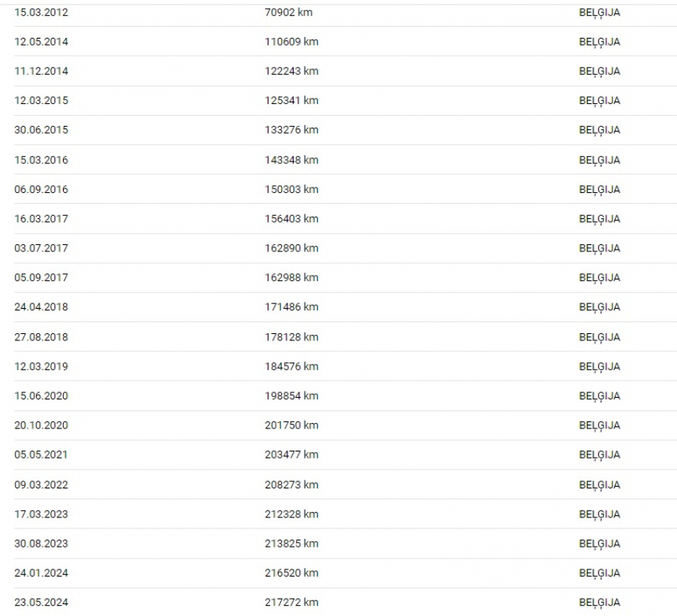Click the date 15.03.2016

coord(41,160)
